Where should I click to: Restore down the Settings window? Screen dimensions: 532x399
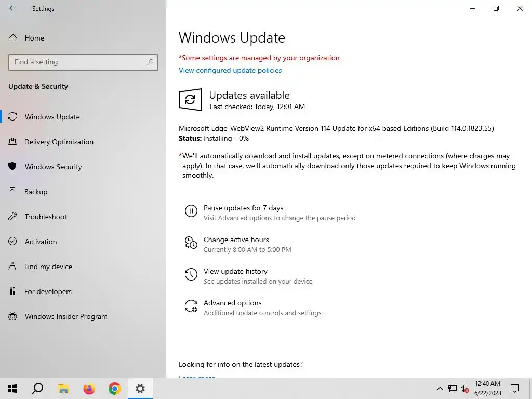click(x=496, y=8)
